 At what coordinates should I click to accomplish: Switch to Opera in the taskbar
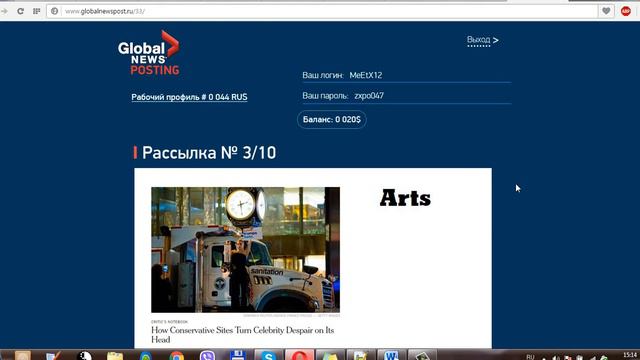click(x=299, y=356)
